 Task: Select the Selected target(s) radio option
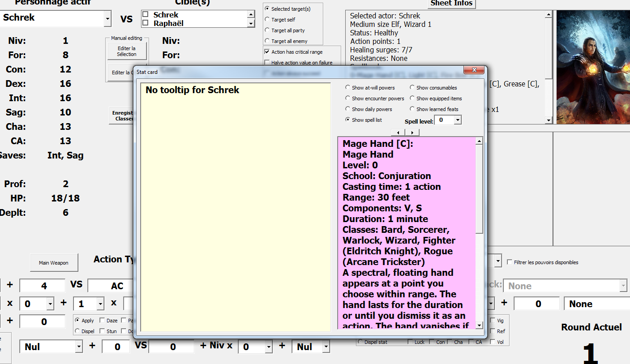click(x=267, y=9)
